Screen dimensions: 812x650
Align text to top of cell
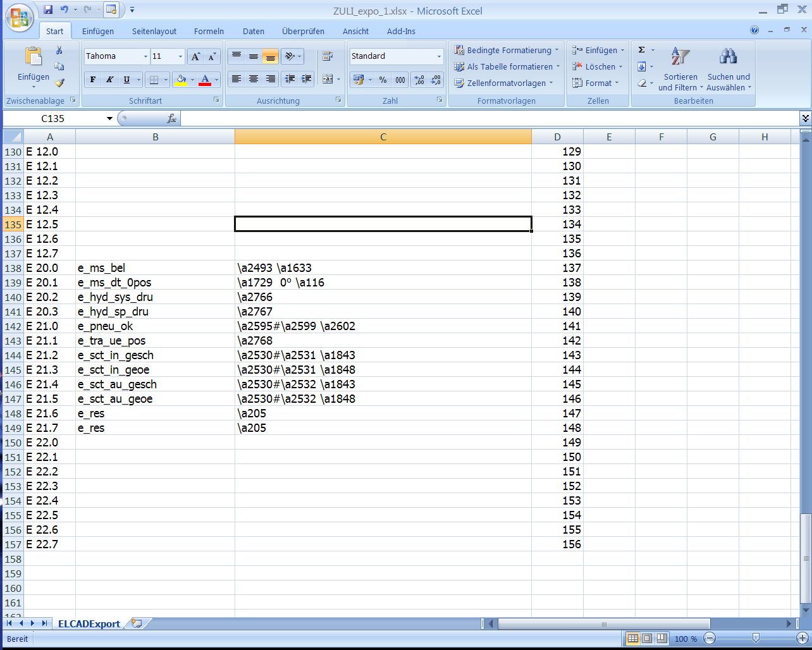point(237,56)
